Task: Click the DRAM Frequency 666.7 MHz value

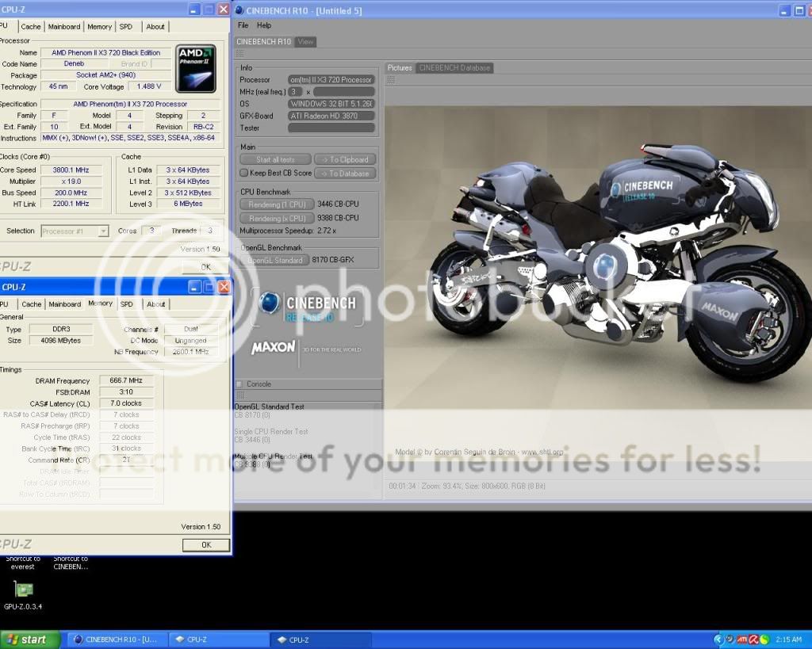Action: tap(126, 380)
